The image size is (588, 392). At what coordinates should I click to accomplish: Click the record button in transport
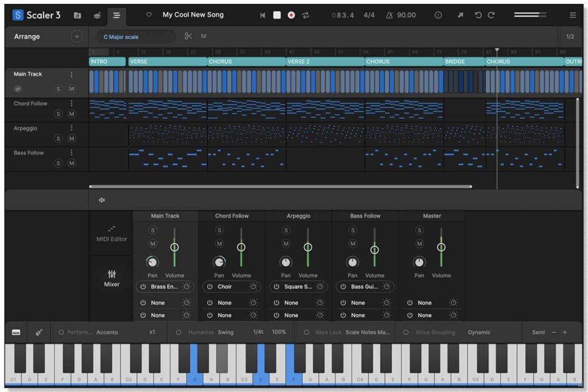tap(291, 15)
